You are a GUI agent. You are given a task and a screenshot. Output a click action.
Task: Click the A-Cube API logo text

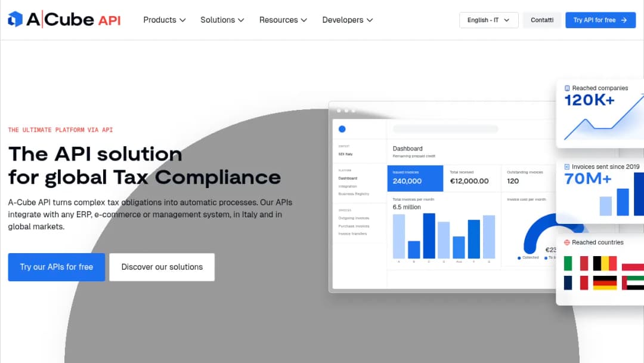point(73,19)
